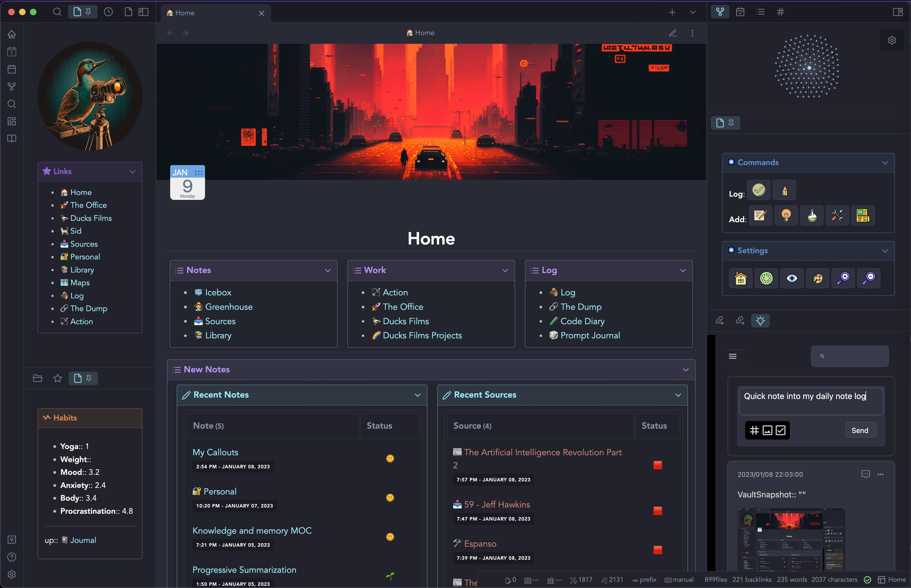Click the green checkmark Log button
911x588 pixels.
tap(759, 190)
